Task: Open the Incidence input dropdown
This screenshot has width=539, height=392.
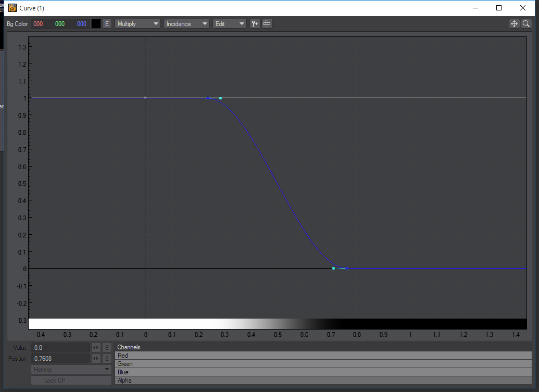Action: click(186, 24)
